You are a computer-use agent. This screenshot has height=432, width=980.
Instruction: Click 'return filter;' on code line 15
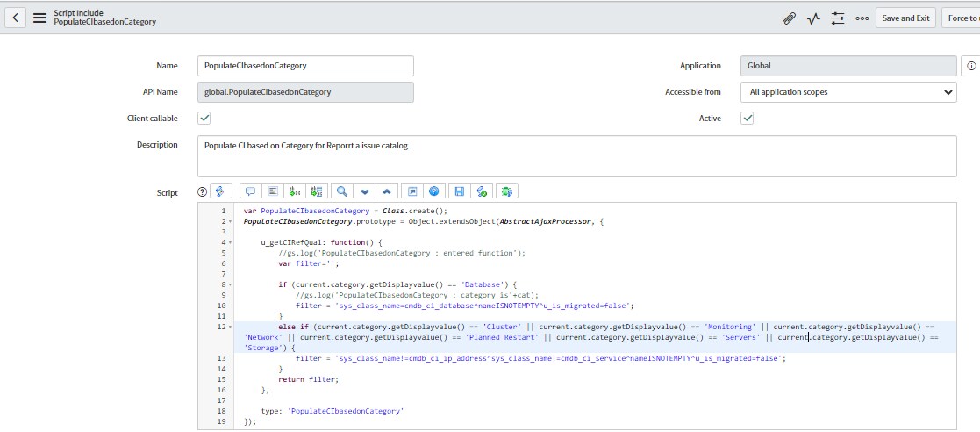[308, 379]
